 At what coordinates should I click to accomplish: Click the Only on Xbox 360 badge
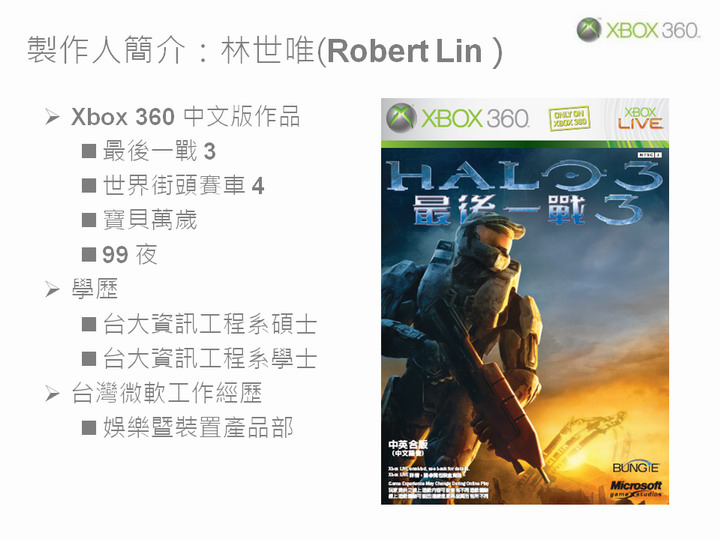click(x=569, y=118)
